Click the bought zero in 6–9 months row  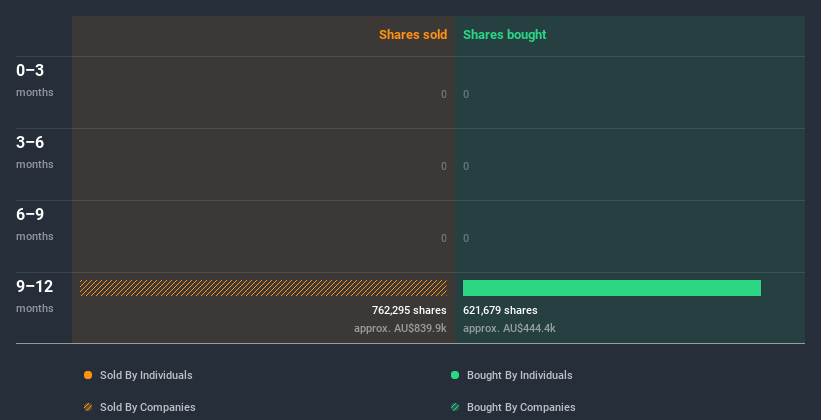coord(466,238)
